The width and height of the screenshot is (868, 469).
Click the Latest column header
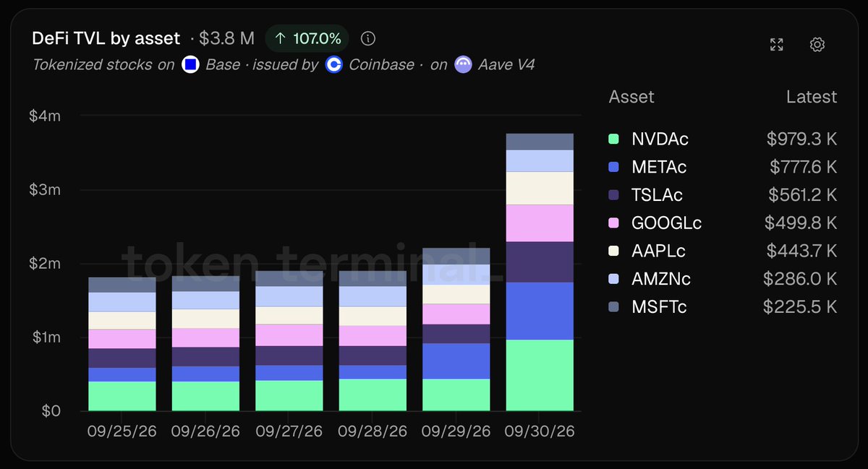point(812,97)
